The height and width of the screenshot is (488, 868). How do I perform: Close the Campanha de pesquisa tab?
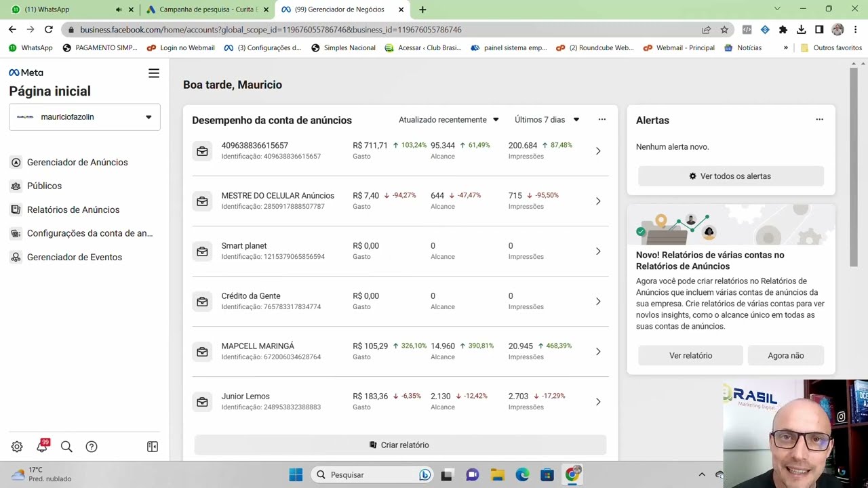click(x=266, y=9)
